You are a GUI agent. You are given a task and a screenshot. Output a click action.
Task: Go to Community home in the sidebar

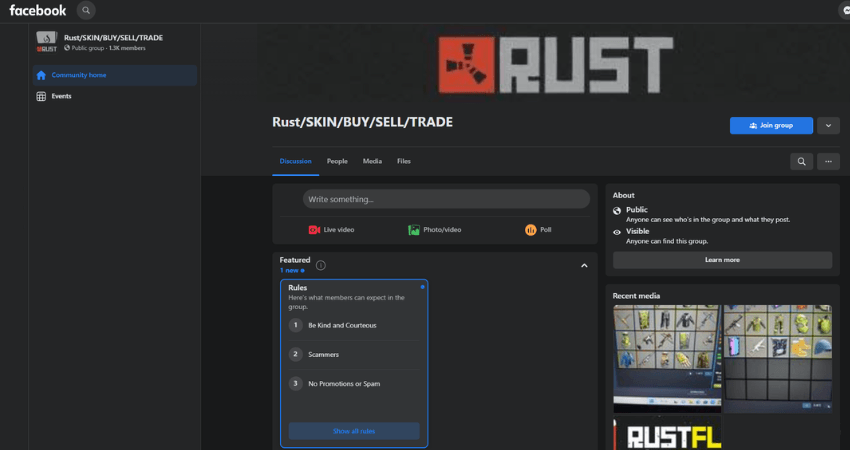pos(114,75)
